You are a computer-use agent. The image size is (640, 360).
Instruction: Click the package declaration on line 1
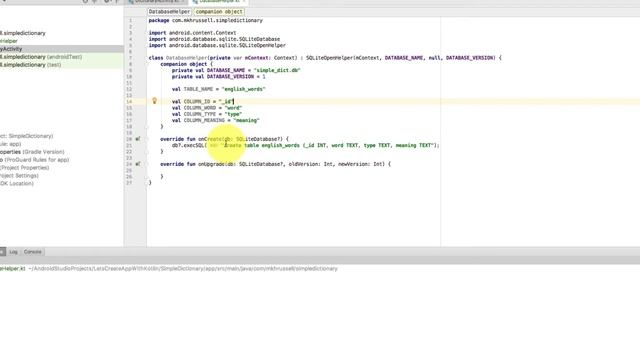(x=206, y=20)
